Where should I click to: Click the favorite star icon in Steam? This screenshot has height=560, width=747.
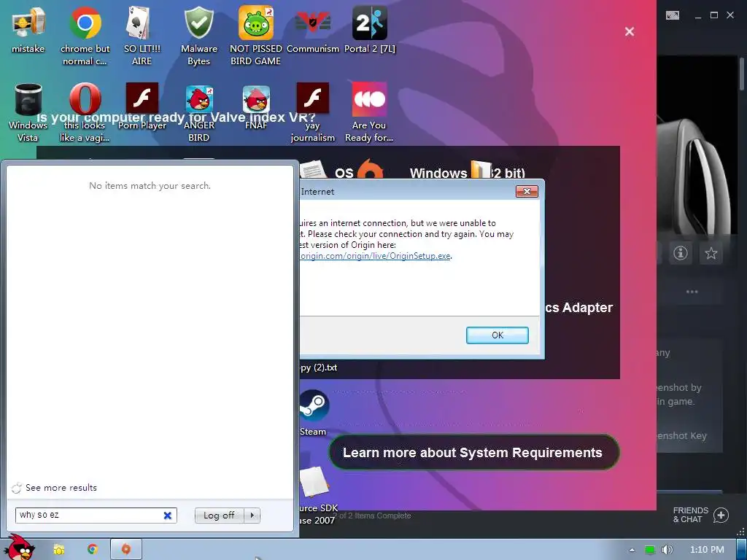711,253
